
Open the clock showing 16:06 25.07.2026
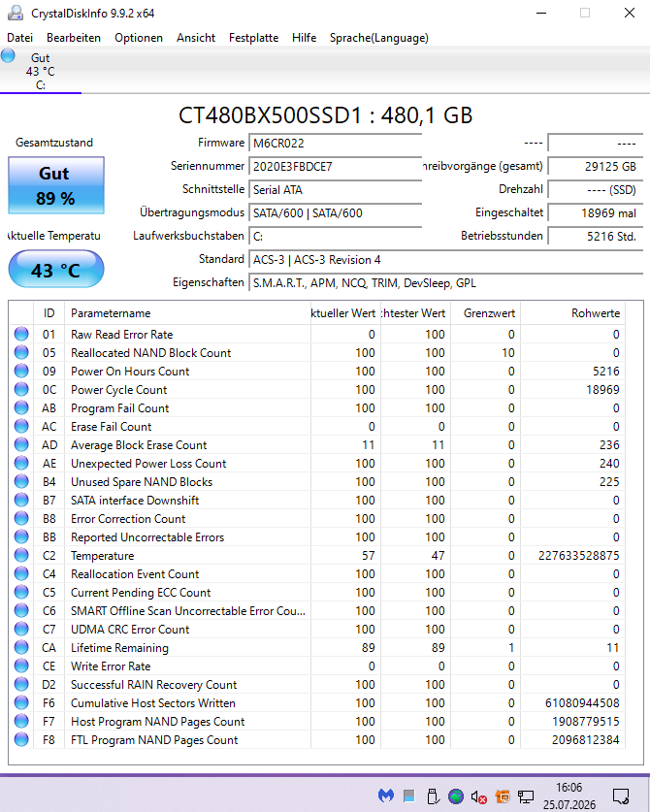coord(569,796)
